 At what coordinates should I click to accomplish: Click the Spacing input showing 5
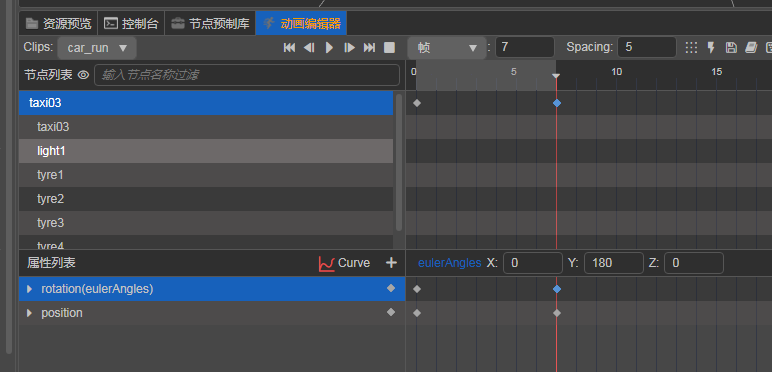[646, 47]
